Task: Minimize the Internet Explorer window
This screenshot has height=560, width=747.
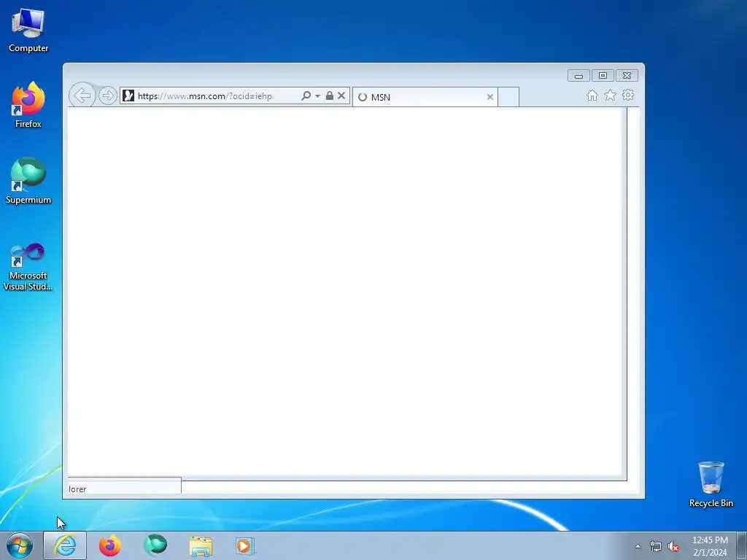Action: click(578, 76)
